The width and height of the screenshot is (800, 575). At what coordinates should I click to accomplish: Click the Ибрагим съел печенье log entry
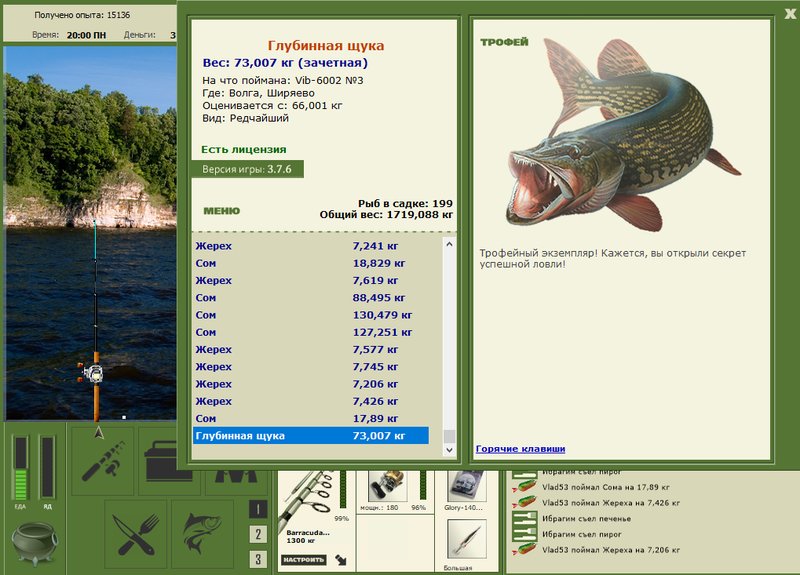coord(586,519)
